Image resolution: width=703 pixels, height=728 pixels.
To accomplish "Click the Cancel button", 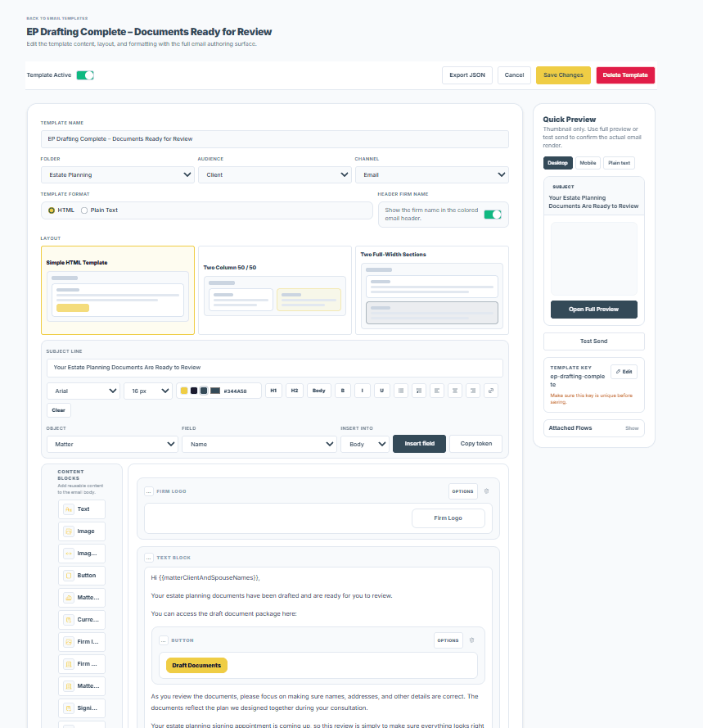I will [514, 75].
